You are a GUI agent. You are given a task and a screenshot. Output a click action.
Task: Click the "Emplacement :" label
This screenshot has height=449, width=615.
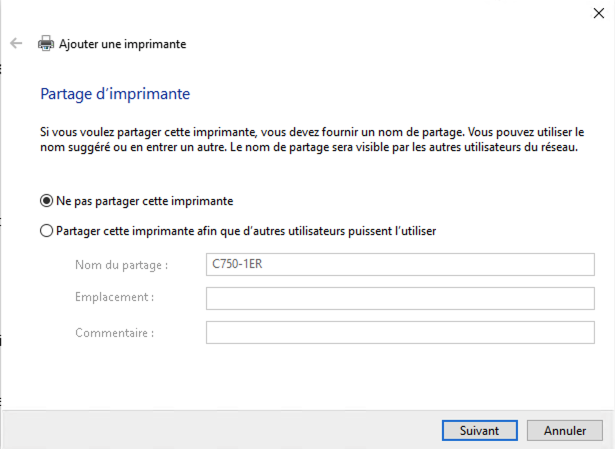pyautogui.click(x=114, y=298)
